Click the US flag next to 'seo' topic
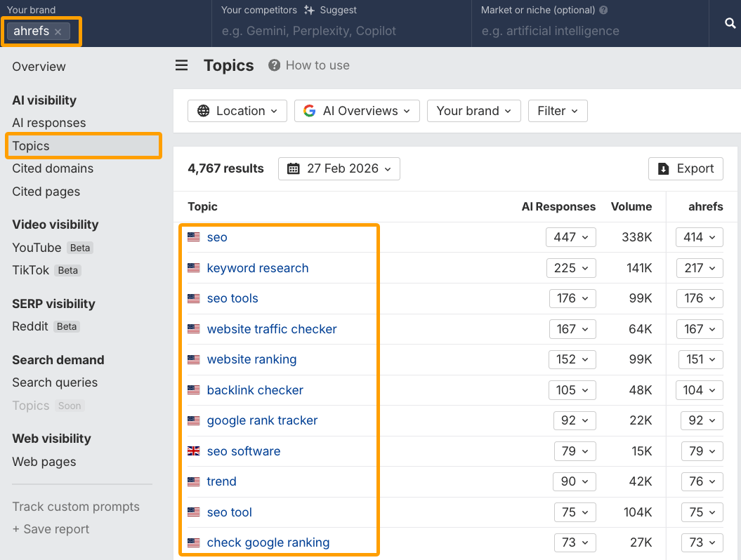 [x=193, y=236]
